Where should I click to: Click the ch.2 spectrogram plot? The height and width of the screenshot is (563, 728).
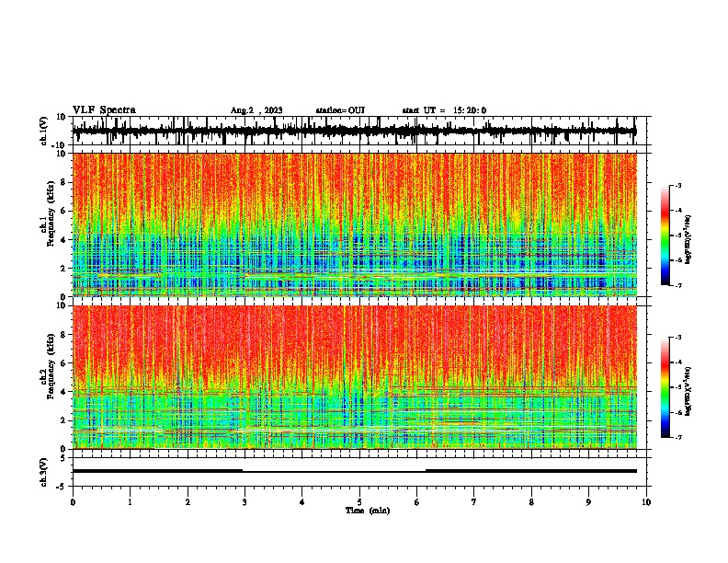354,377
